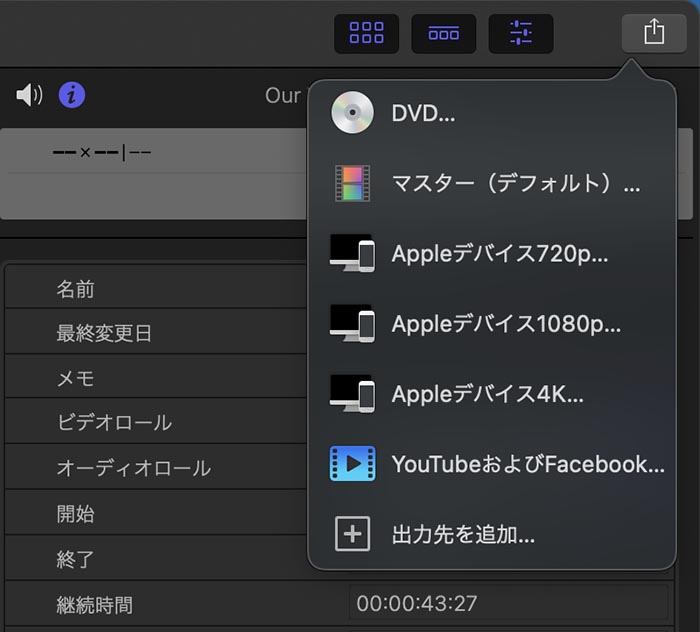Toggle the browser grid view button
Image resolution: width=700 pixels, height=632 pixels.
point(367,33)
